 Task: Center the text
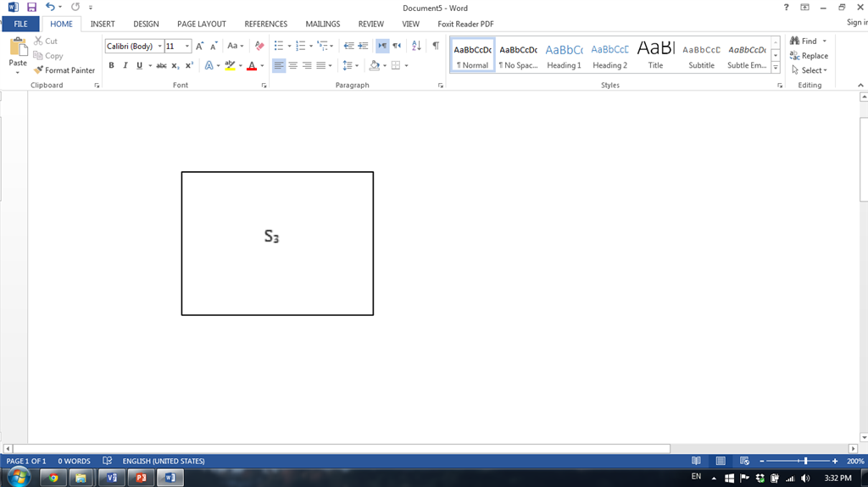point(292,65)
